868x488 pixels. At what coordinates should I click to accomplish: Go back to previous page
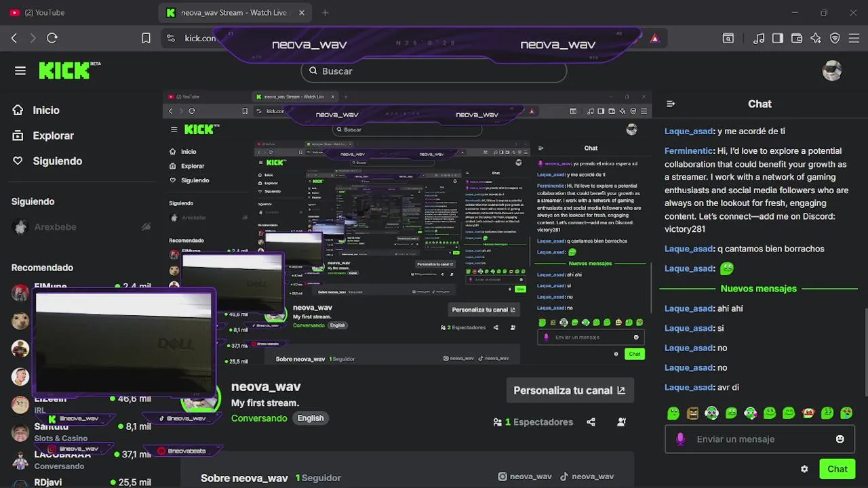[14, 39]
